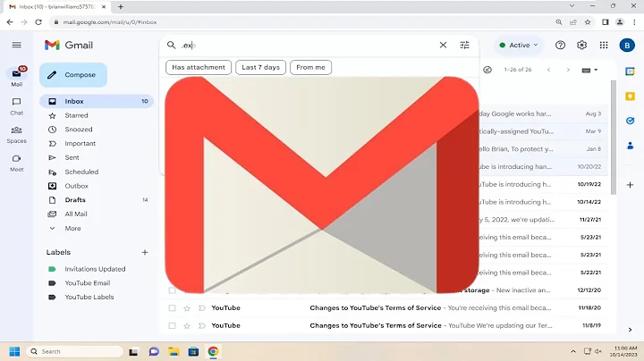
Task: Select the YouTube 11/18/20 email checkbox
Action: click(x=172, y=308)
